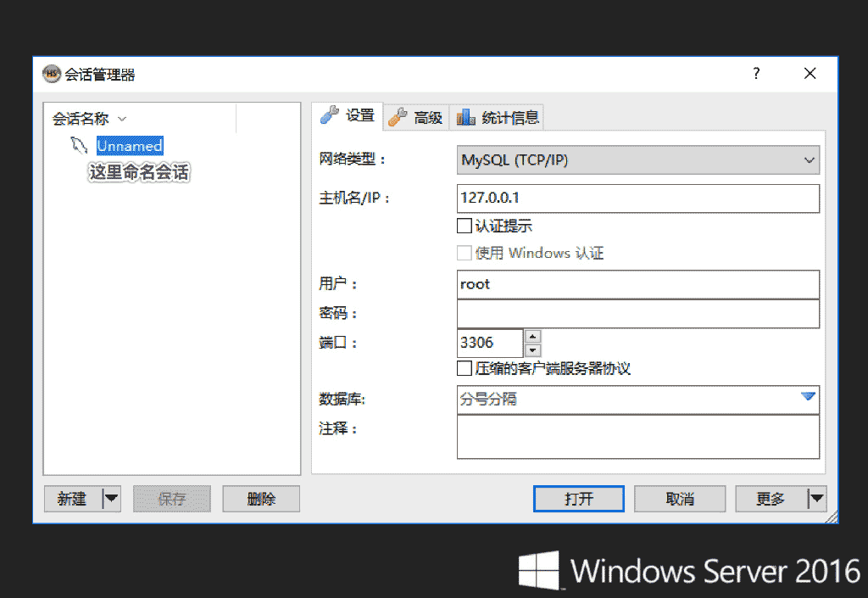The width and height of the screenshot is (868, 598).
Task: Click the wrench icon on the 设置 tab
Action: point(329,117)
